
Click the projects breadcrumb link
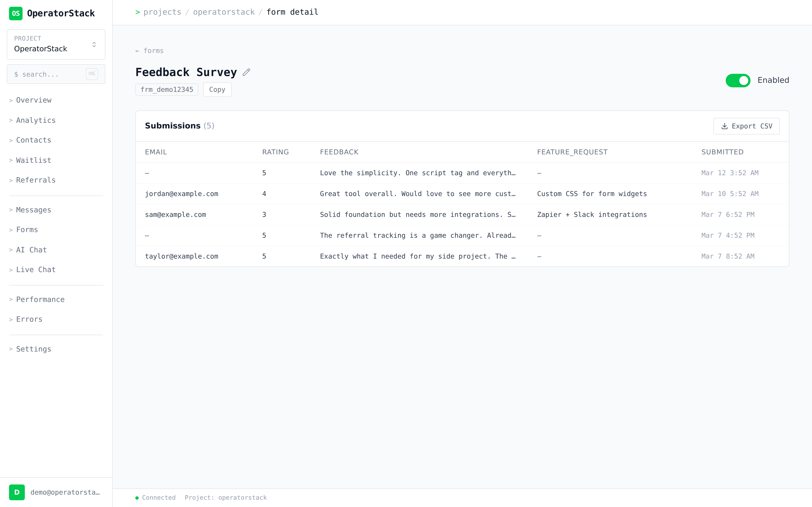point(162,12)
